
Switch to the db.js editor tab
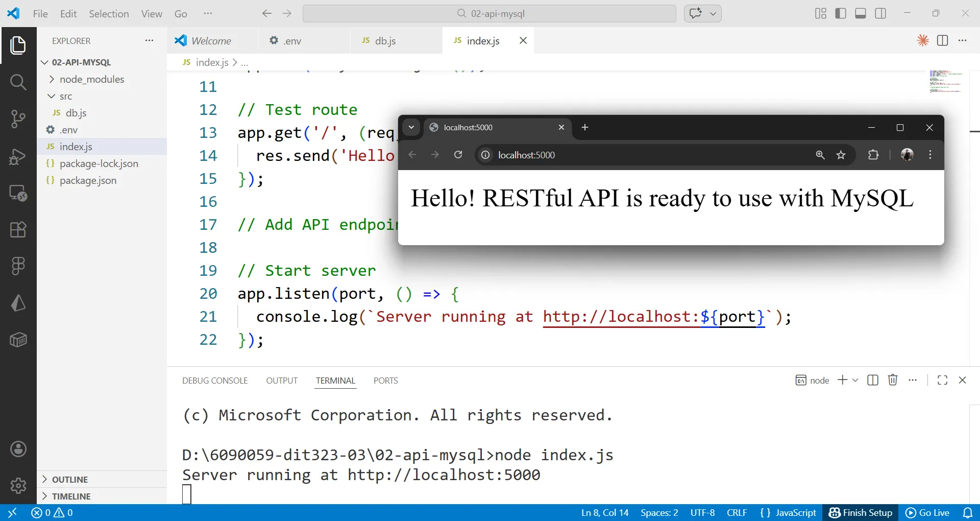point(385,40)
